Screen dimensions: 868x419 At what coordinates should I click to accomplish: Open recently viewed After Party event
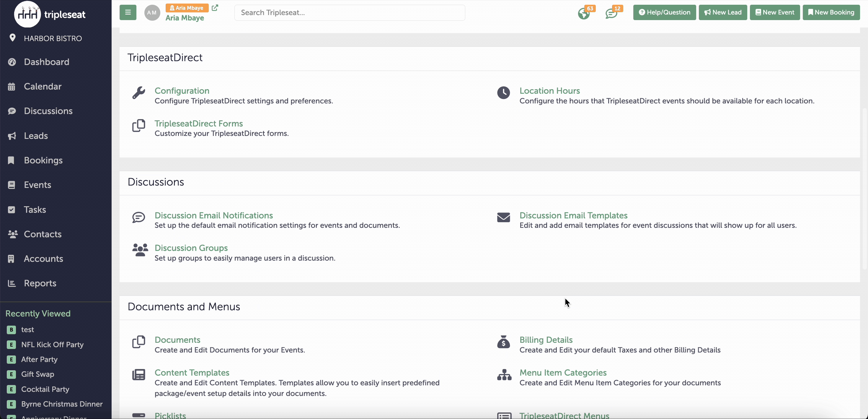(x=40, y=359)
